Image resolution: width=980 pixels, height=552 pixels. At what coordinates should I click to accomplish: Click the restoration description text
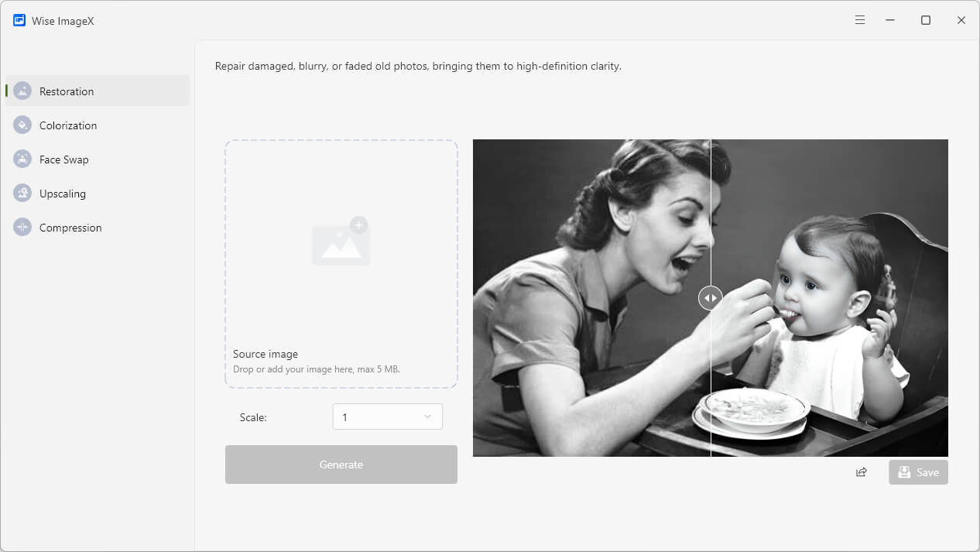point(418,67)
